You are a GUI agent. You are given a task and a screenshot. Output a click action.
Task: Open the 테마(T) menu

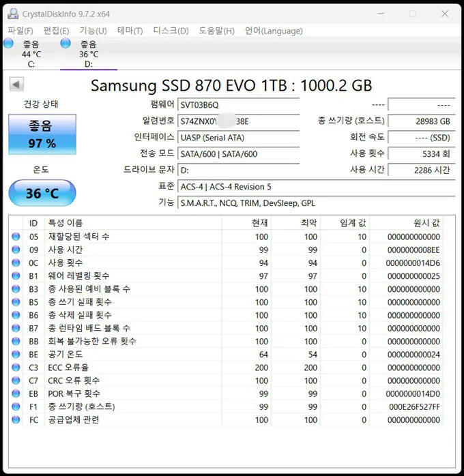(130, 31)
